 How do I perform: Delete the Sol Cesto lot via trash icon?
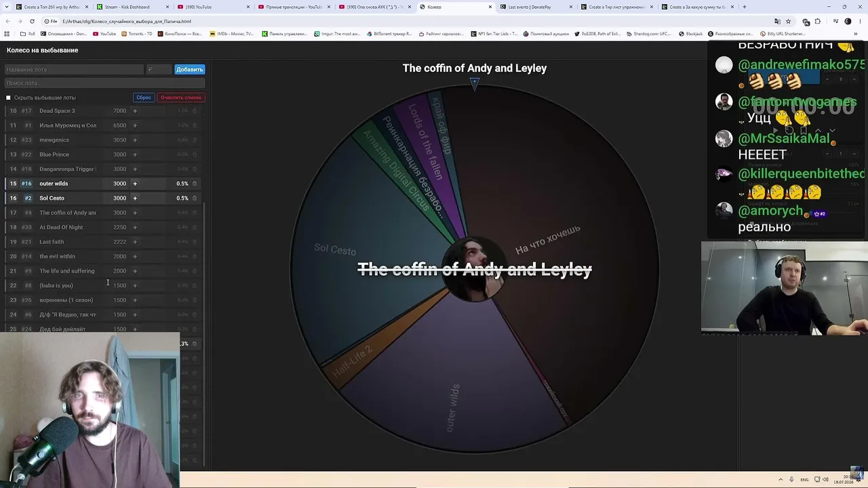click(195, 199)
